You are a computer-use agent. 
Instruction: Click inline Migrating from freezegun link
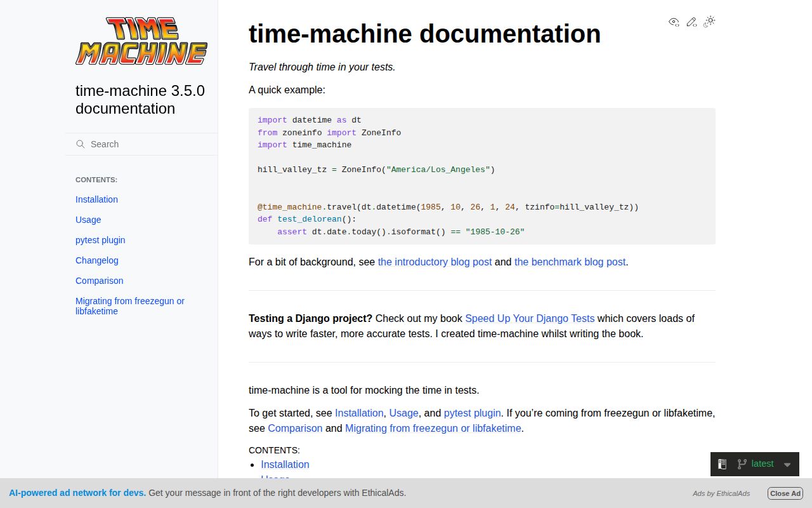coord(433,428)
